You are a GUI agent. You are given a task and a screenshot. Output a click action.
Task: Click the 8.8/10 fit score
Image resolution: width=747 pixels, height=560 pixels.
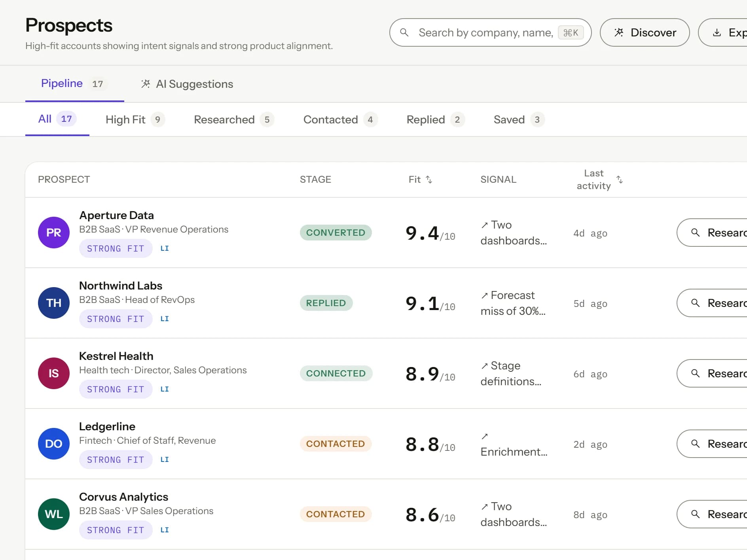tap(430, 444)
